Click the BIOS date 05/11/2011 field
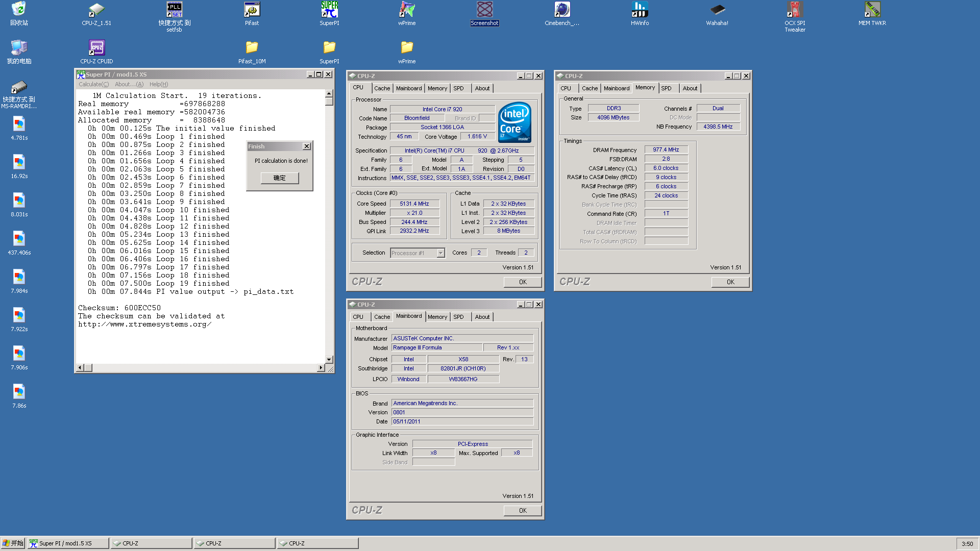 pos(462,421)
